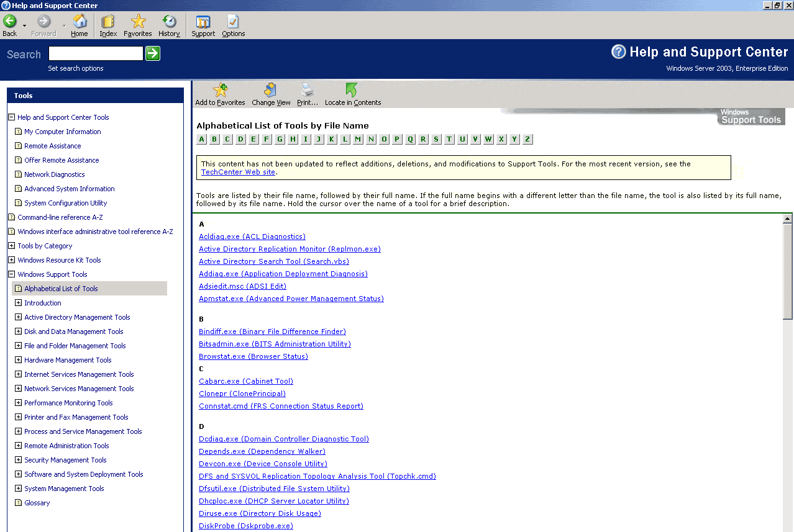This screenshot has width=794, height=532.
Task: Open the TechCenter Web site link
Action: point(238,172)
